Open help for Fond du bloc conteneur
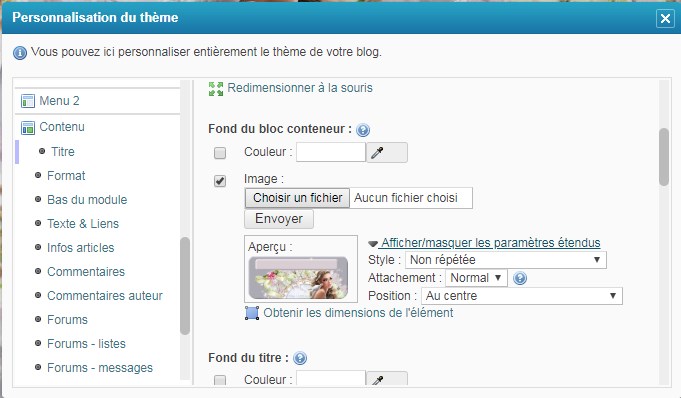The height and width of the screenshot is (398, 681). (x=363, y=130)
